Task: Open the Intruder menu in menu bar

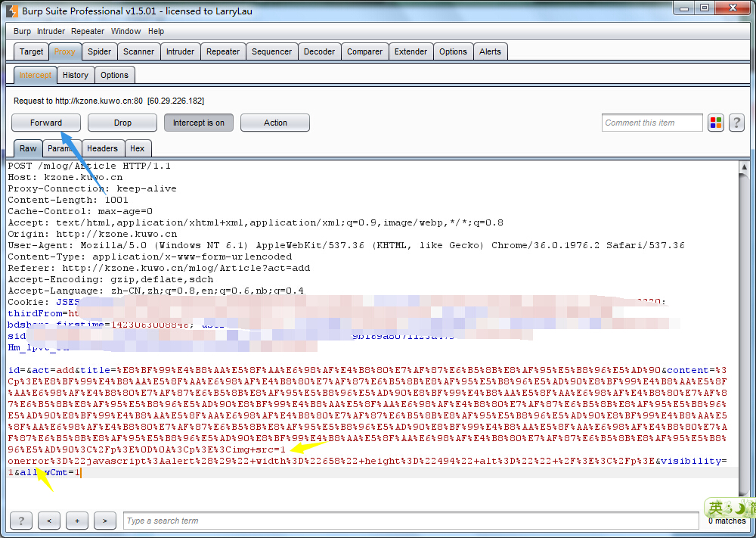Action: click(x=51, y=31)
